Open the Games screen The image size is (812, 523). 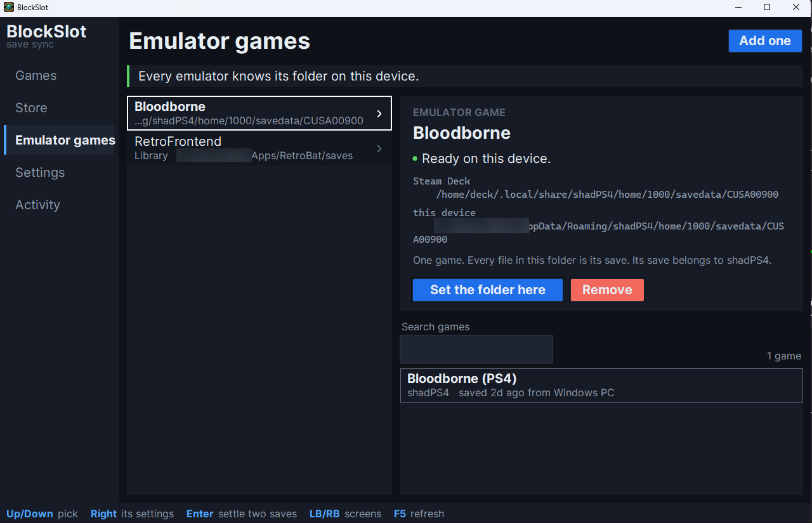[36, 75]
